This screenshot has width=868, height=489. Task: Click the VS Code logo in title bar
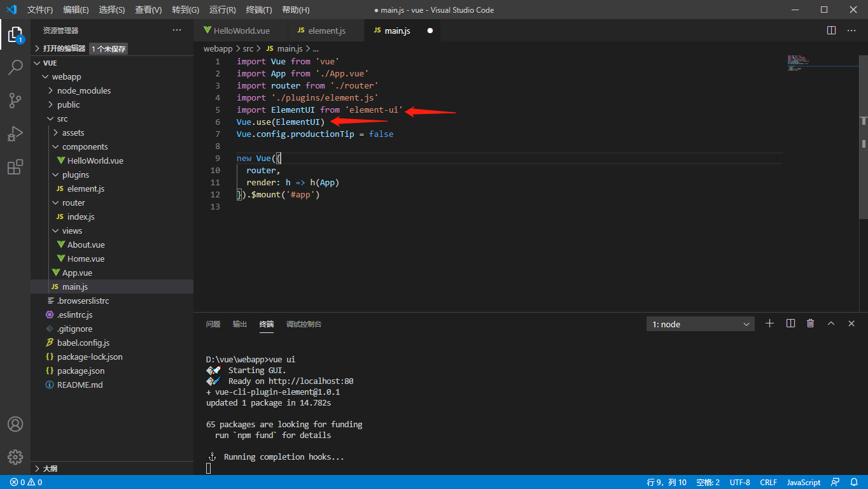coord(11,10)
